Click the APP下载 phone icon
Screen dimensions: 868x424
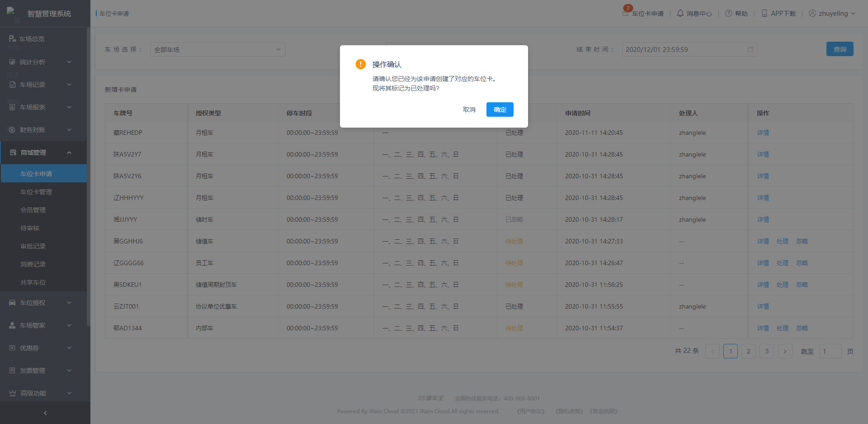coord(764,14)
